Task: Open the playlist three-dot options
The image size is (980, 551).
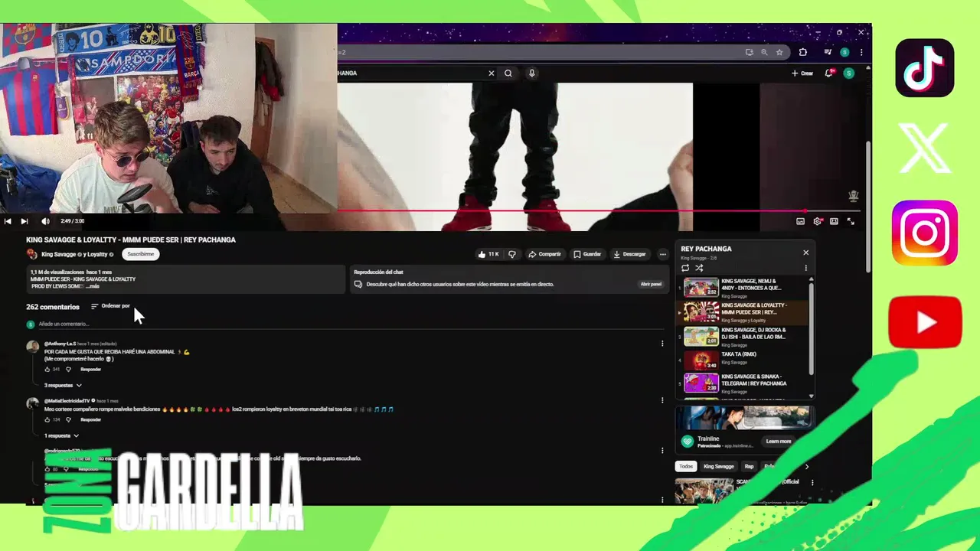Action: pyautogui.click(x=805, y=268)
